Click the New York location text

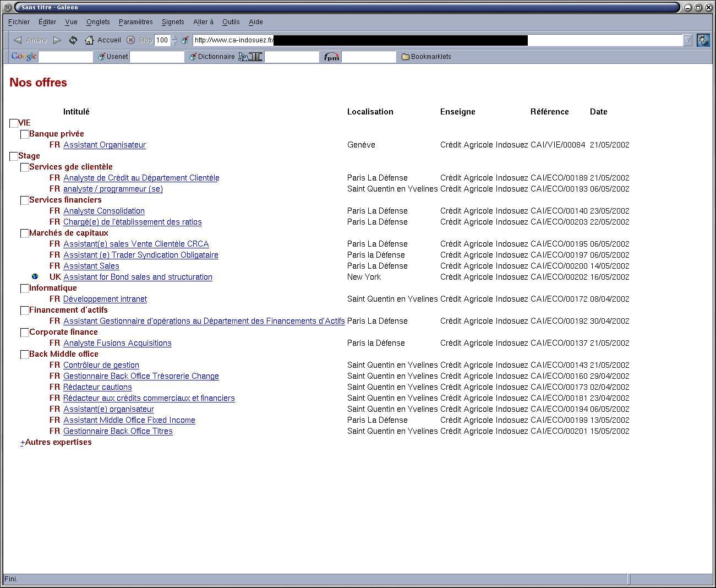364,277
